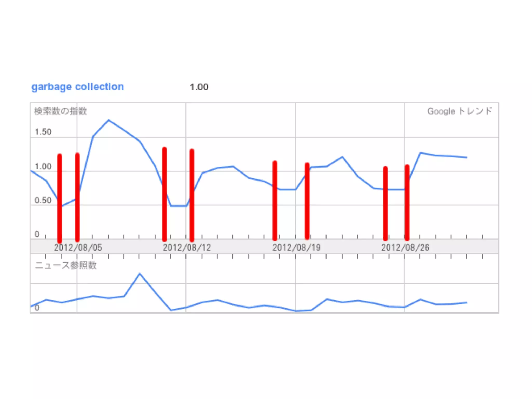532x399 pixels.
Task: Pick the 2012/08/26 date label
Action: tap(405, 248)
